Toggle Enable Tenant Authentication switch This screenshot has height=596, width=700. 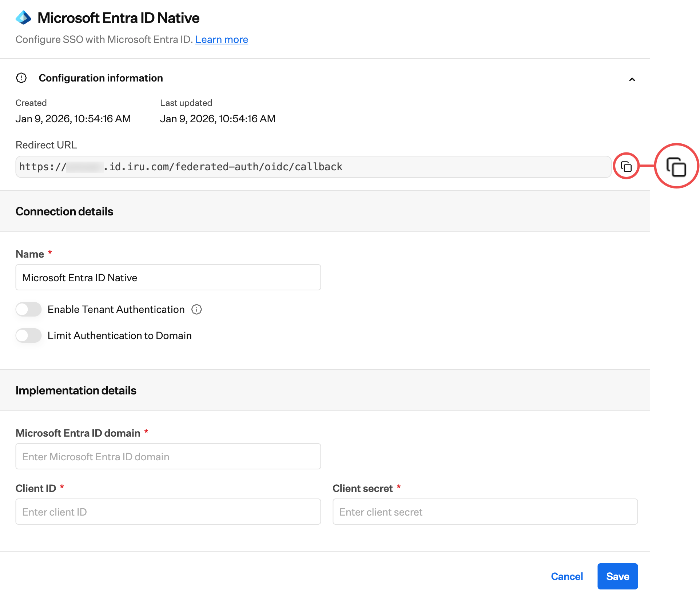pyautogui.click(x=28, y=309)
